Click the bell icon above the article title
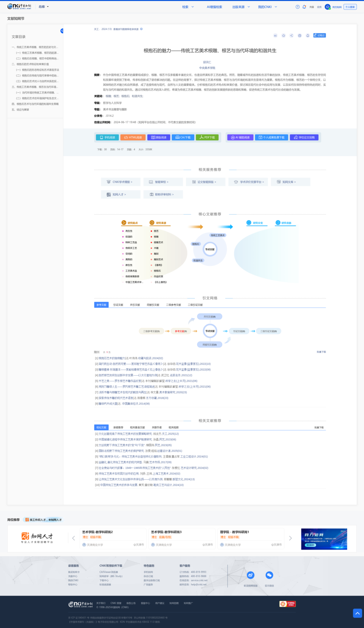 pos(308,36)
